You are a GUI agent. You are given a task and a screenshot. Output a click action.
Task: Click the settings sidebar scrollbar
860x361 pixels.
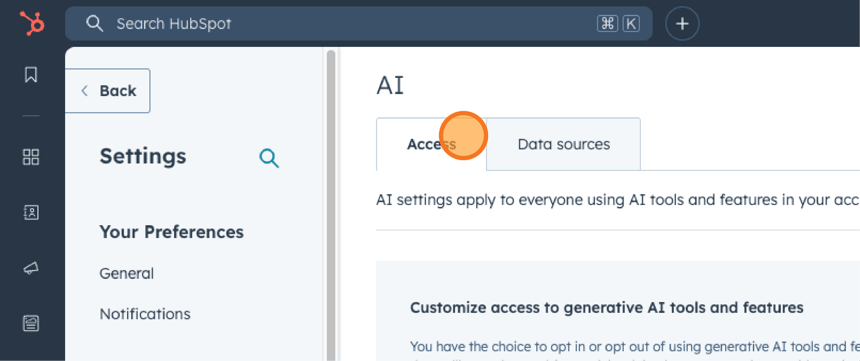pos(331,204)
